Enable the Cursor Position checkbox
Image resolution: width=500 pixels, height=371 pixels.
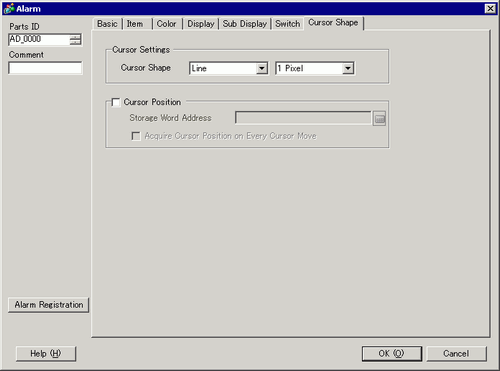[x=116, y=102]
